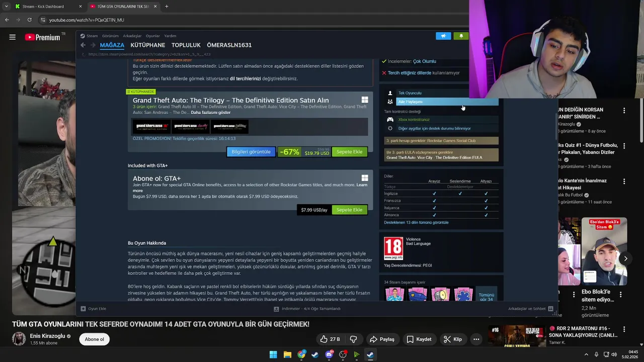Open Rockstar Games Social Club account notice
The width and height of the screenshot is (644, 362).
click(441, 141)
